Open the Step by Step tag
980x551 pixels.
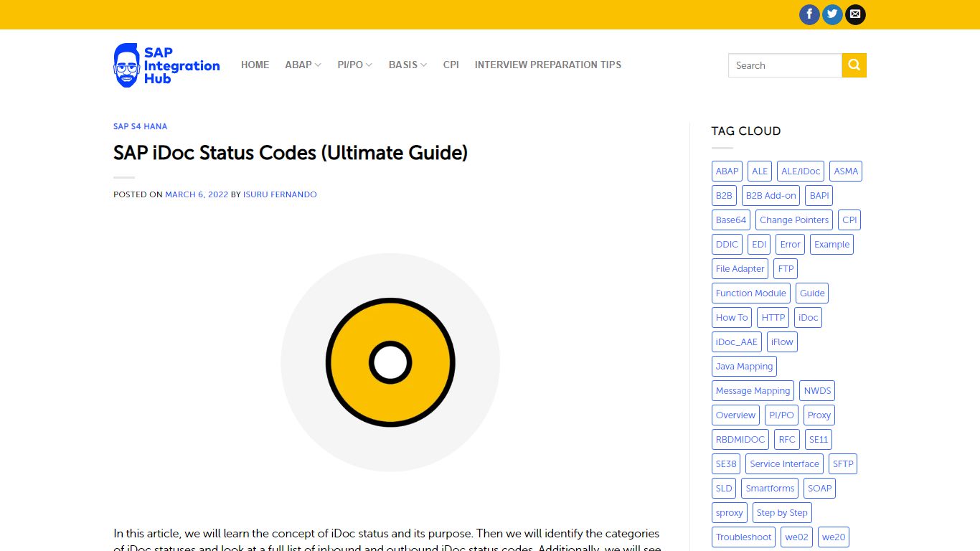782,513
